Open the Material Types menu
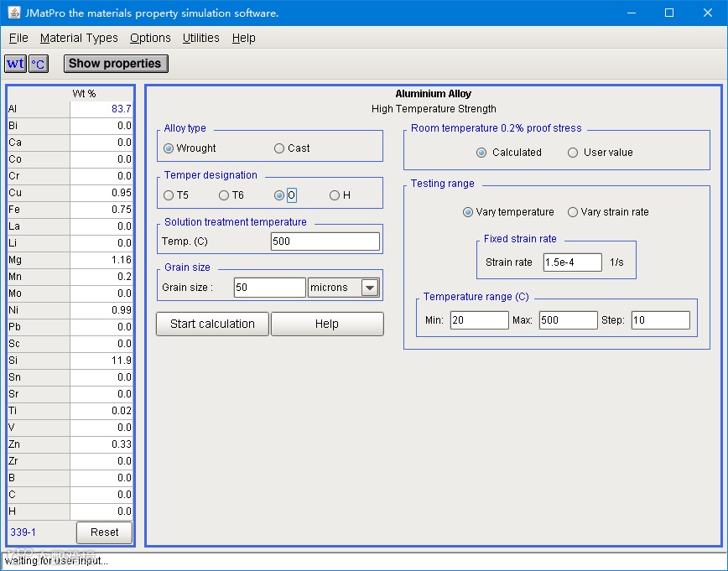The height and width of the screenshot is (571, 728). click(79, 38)
